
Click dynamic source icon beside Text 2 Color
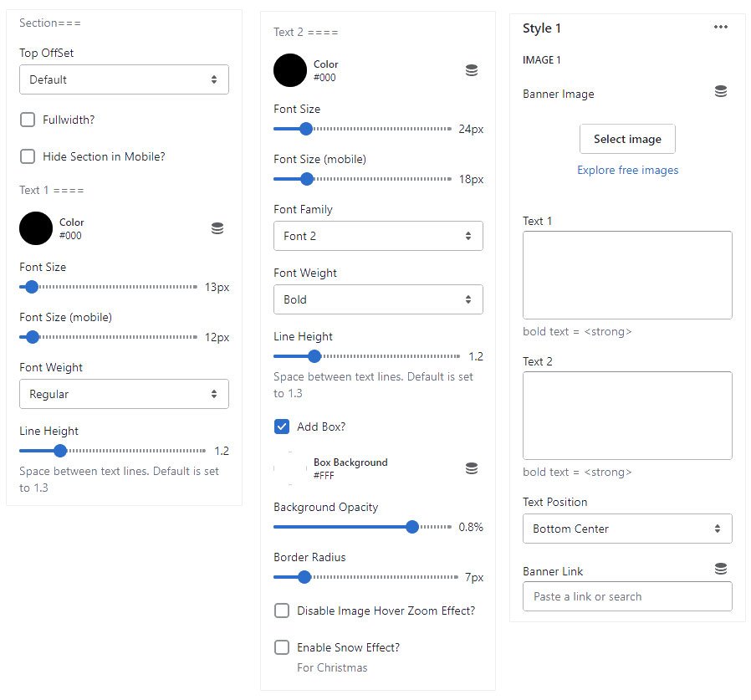tap(472, 70)
